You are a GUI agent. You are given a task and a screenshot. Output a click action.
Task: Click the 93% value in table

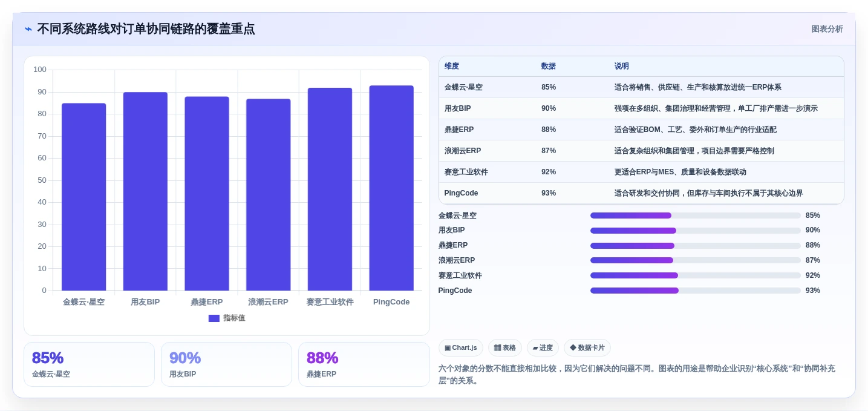[x=549, y=194]
